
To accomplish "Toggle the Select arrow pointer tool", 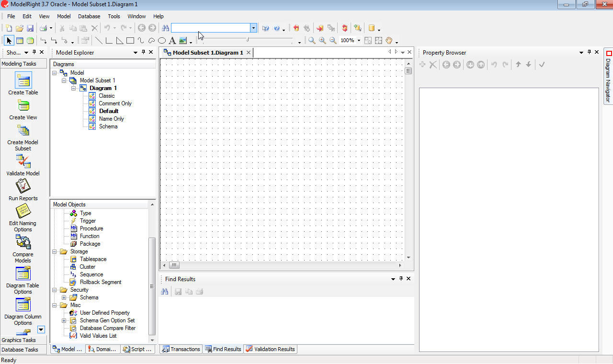I will pos(9,41).
